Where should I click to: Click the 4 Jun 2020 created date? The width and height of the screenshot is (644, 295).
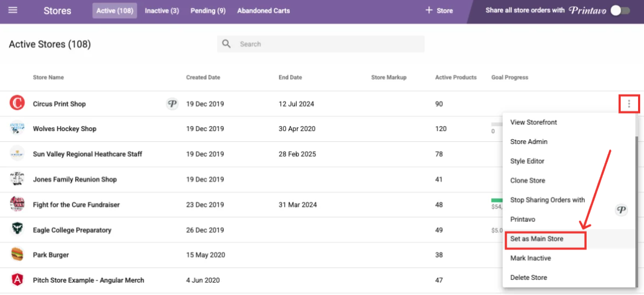[x=203, y=280]
